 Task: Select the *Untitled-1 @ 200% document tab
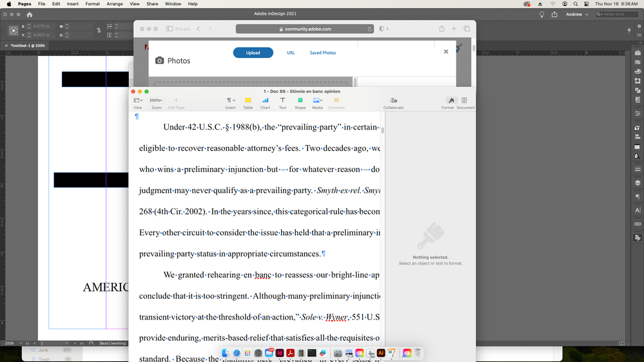28,46
